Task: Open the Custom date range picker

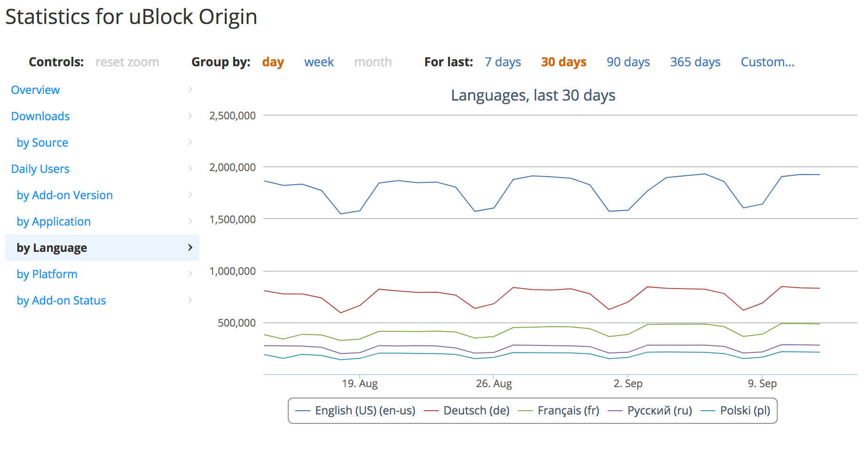Action: (x=767, y=62)
